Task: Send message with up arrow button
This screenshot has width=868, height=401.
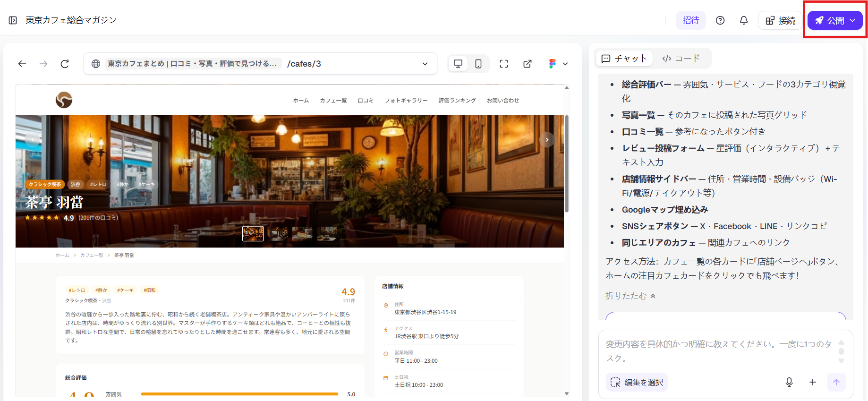Action: tap(836, 382)
